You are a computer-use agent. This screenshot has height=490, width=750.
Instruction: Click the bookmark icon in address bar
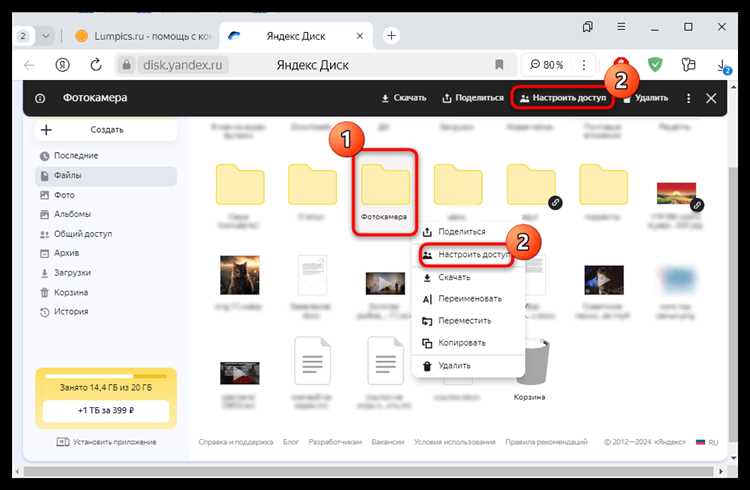pos(499,65)
